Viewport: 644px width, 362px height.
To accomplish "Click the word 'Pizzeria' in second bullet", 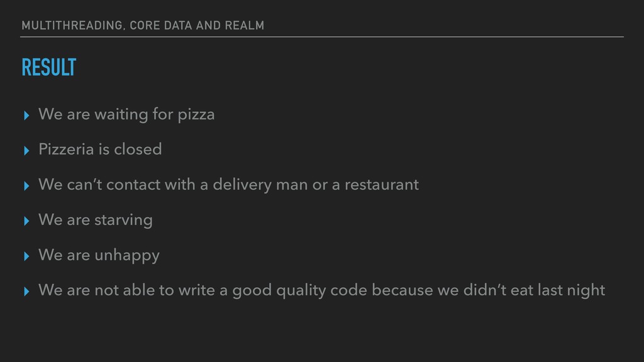I will pyautogui.click(x=65, y=150).
